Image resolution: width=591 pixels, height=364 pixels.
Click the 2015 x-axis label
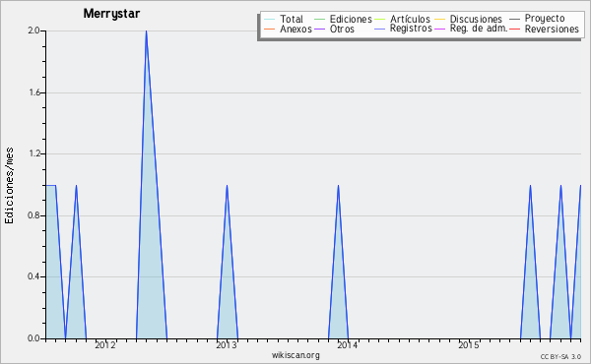coord(469,344)
